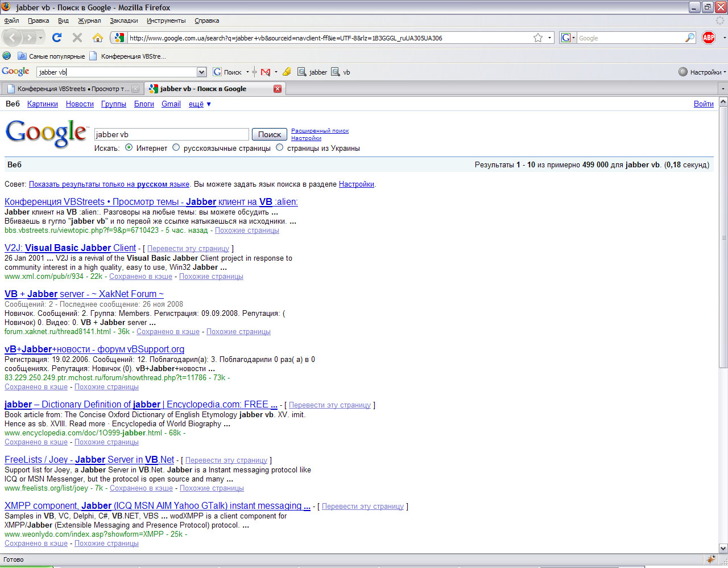Screen dimensions: 728x568
Task: Click the browser Back arrow button
Action: [x=13, y=38]
